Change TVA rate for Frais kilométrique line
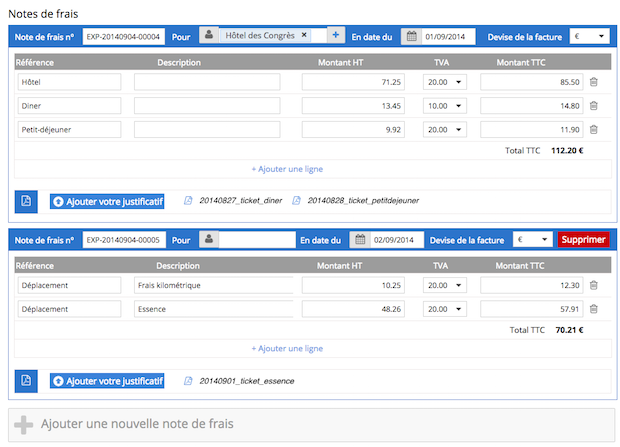Screen dimensions: 620x447 pyautogui.click(x=444, y=285)
